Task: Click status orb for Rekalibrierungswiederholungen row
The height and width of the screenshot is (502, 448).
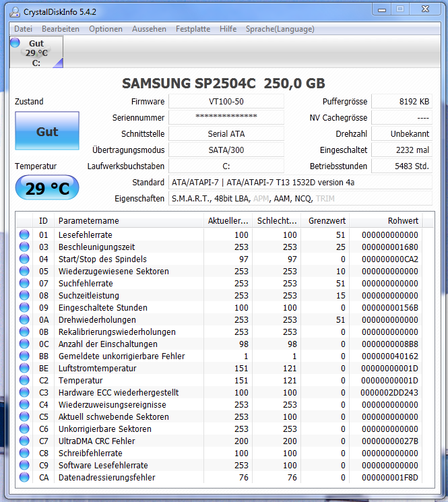Action: coord(24,332)
